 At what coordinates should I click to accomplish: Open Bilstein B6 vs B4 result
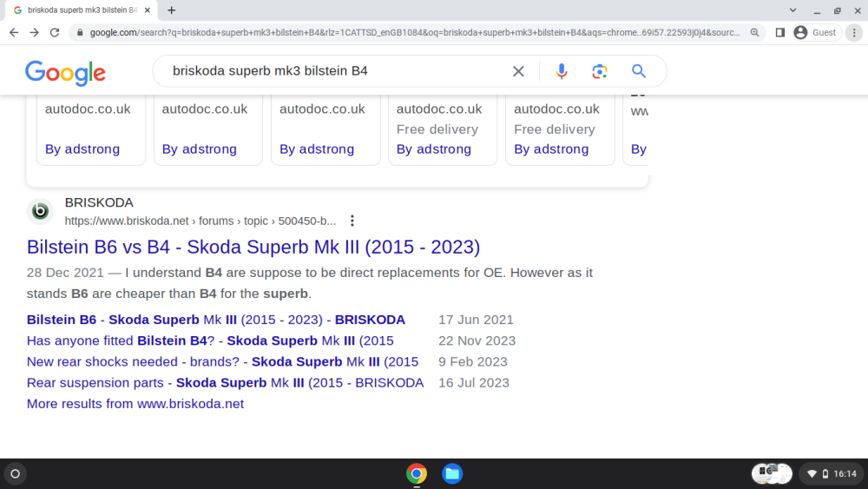click(x=253, y=247)
